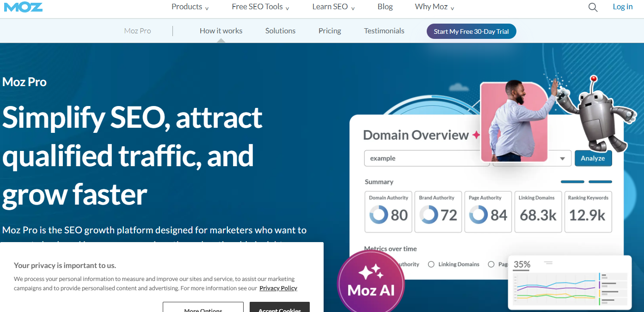Select the Linking Domains radio button

431,264
